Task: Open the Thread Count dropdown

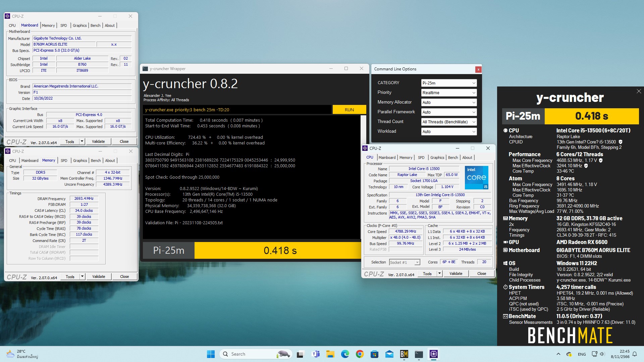Action: 449,122
